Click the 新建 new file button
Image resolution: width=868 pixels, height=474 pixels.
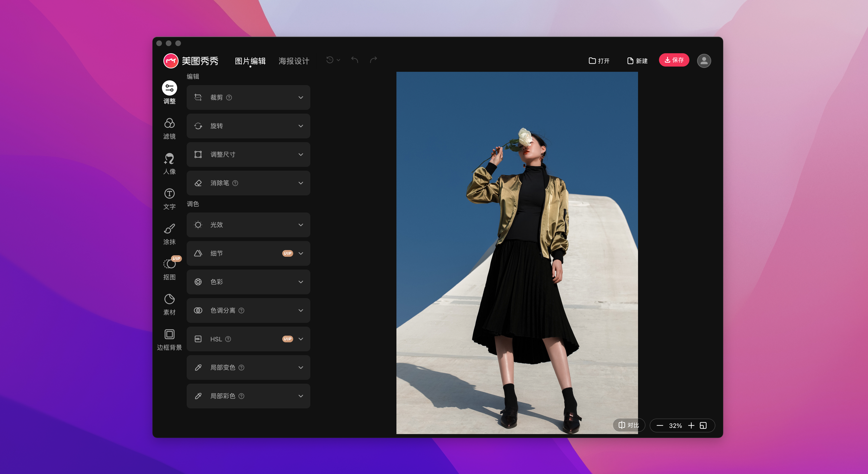click(637, 61)
